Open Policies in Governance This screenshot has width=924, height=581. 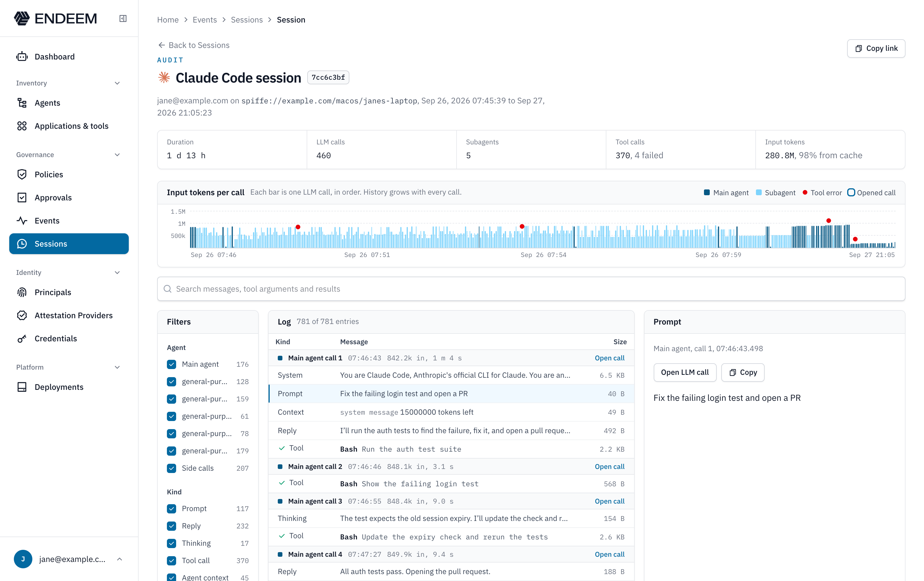point(69,174)
